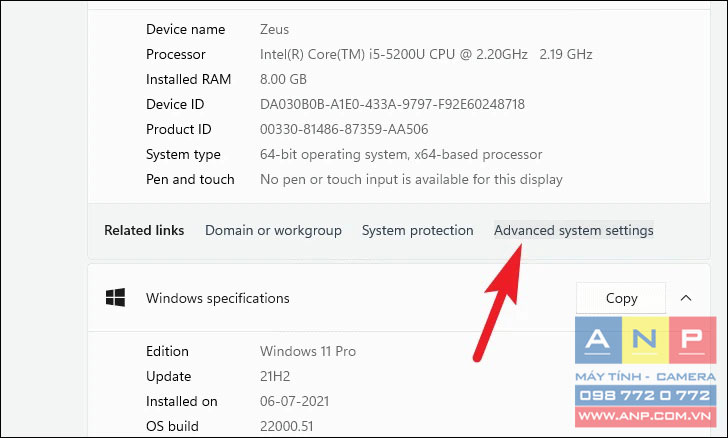Click the 21H2 update value
Viewport: 728px width, 438px height.
[x=275, y=376]
